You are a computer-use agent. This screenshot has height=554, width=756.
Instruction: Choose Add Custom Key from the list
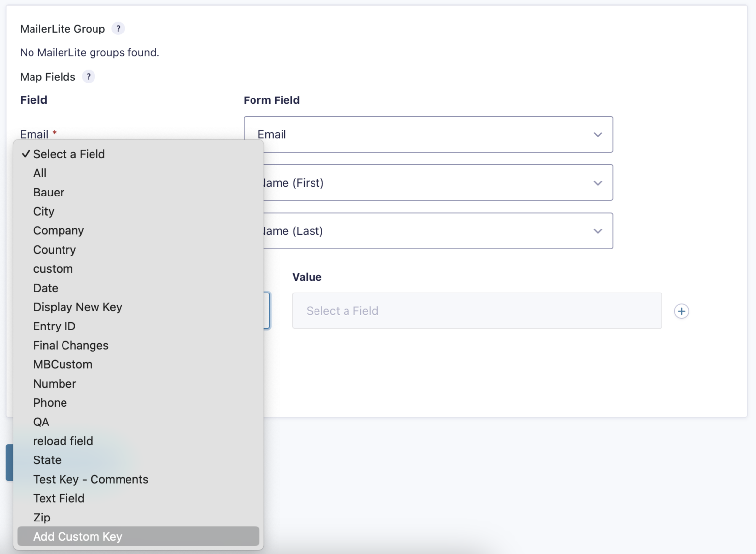[x=77, y=537]
